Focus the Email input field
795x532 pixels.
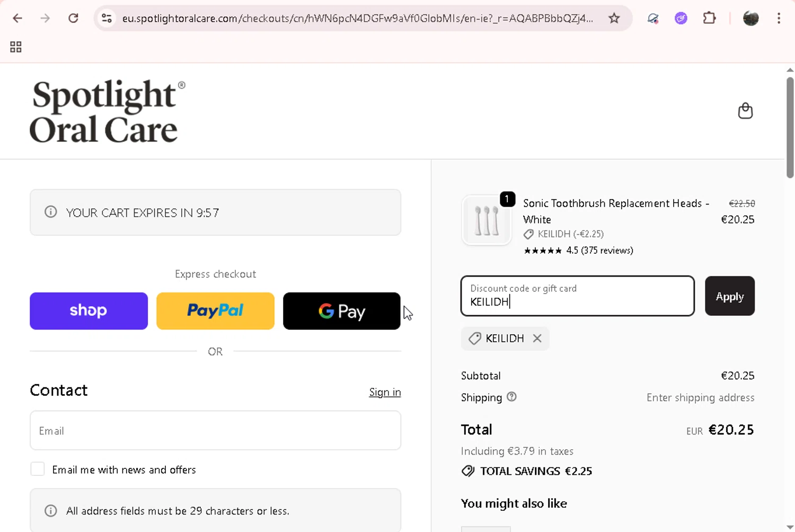[215, 430]
